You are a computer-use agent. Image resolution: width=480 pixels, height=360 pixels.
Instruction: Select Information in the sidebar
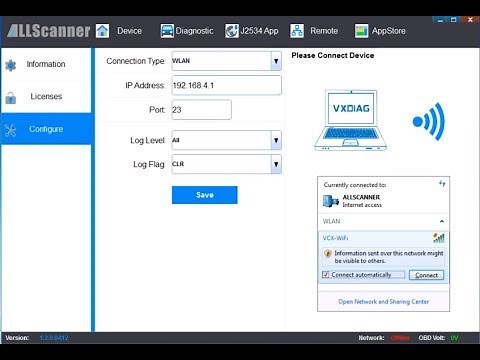tap(46, 64)
